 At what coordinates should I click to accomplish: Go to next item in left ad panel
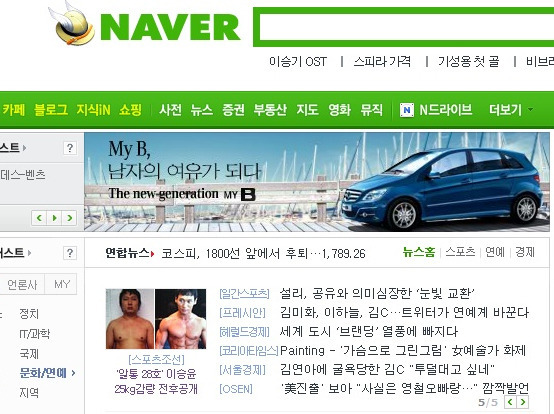[69, 218]
